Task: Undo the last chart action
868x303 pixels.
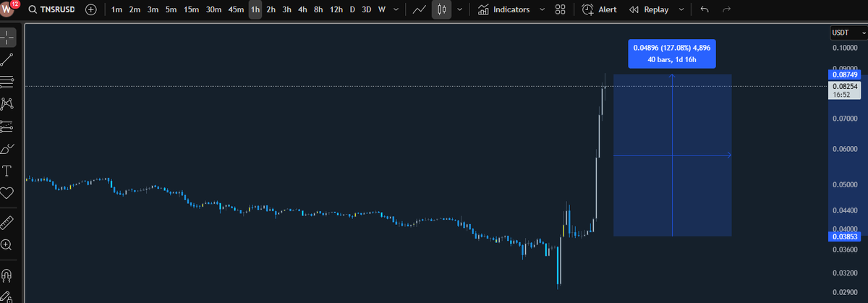Action: 705,10
